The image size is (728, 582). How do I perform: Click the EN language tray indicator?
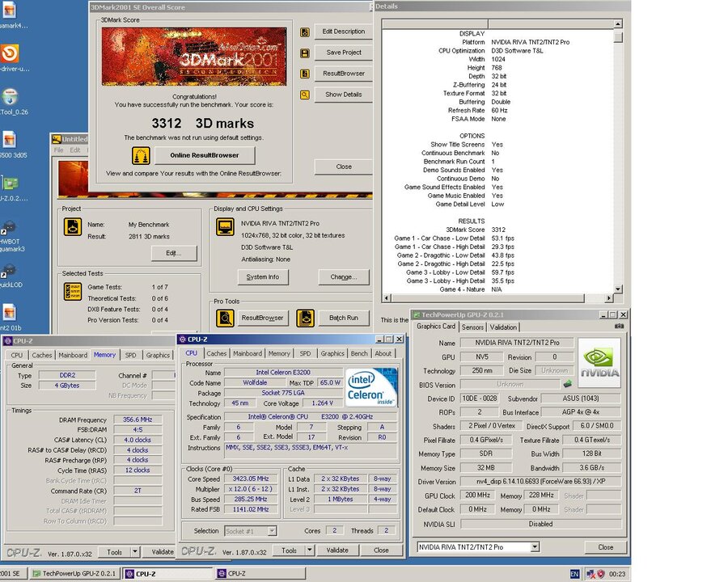coord(574,574)
